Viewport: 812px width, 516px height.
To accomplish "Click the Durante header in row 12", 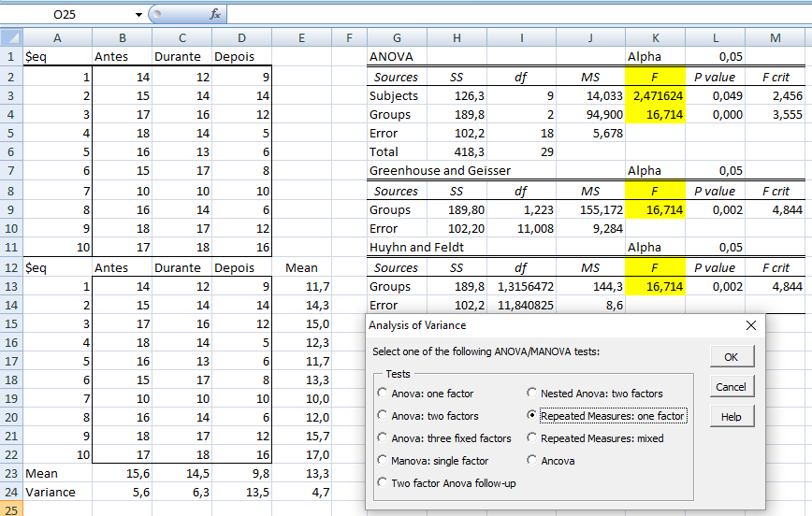I will [x=181, y=267].
